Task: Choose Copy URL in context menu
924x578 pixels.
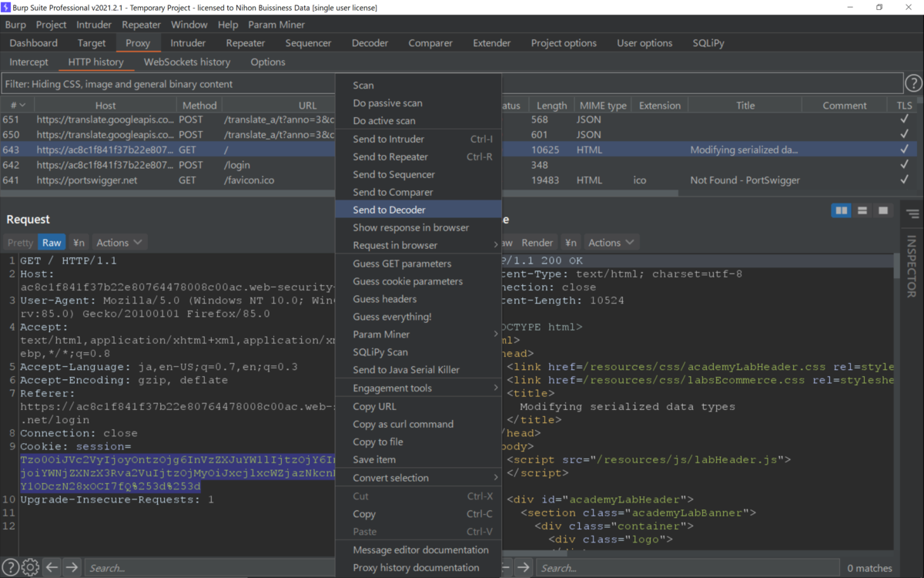Action: (418, 406)
